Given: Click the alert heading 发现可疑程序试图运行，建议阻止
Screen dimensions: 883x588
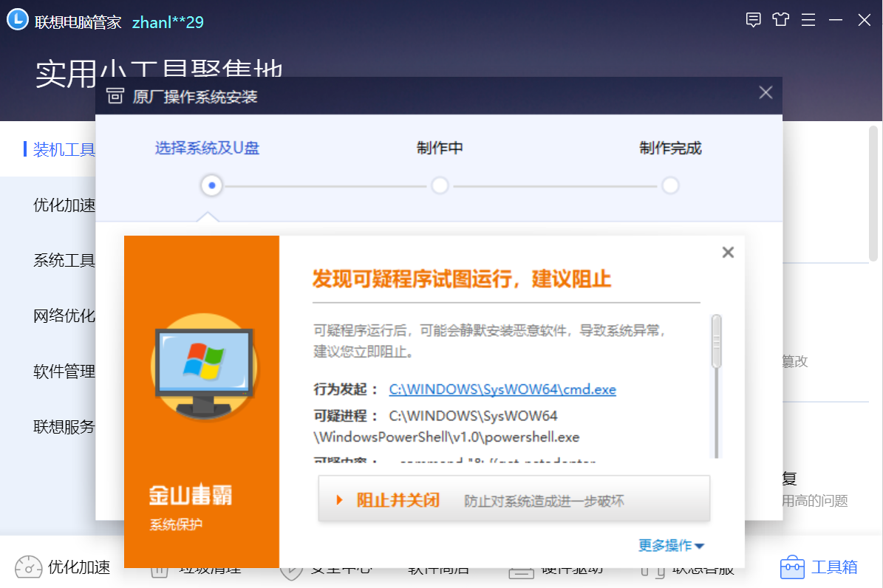Looking at the screenshot, I should [462, 278].
